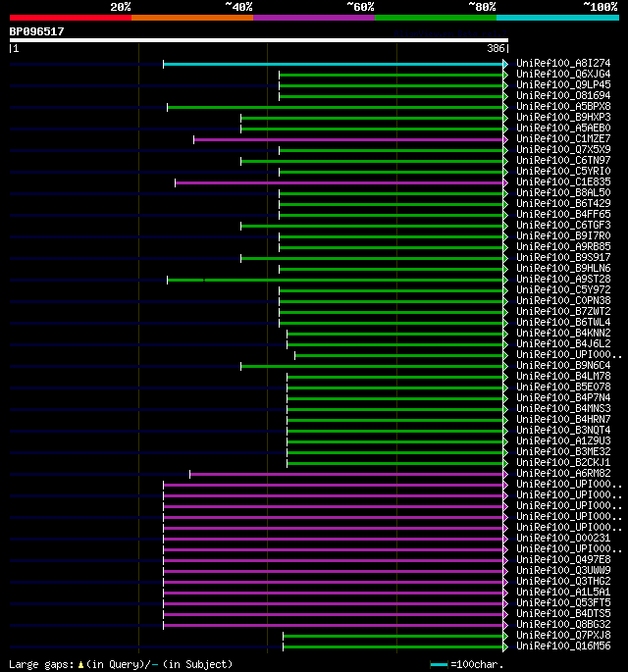
Task: Select the UniRef100_Q497E8 label
Action: pos(563,560)
